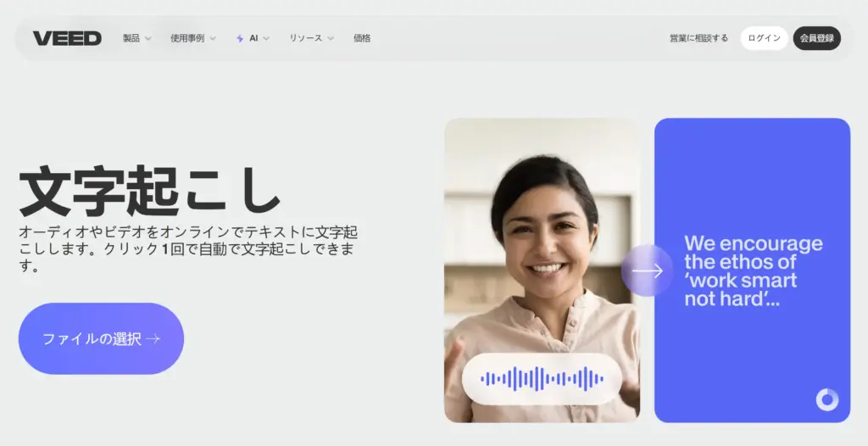868x446 pixels.
Task: Go to the 価格 page
Action: pyautogui.click(x=362, y=38)
